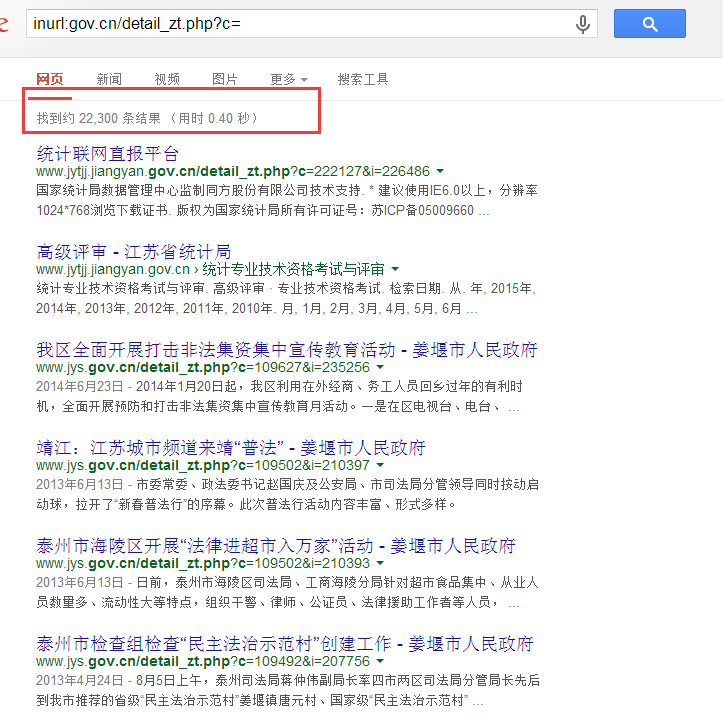Viewport: 723px width, 714px height.
Task: Select the 网页 tab
Action: [x=49, y=79]
